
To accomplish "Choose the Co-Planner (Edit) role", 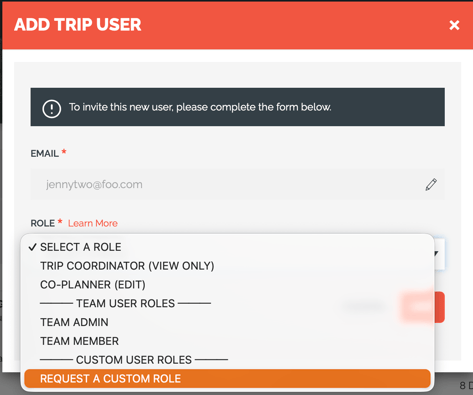I will (x=93, y=285).
